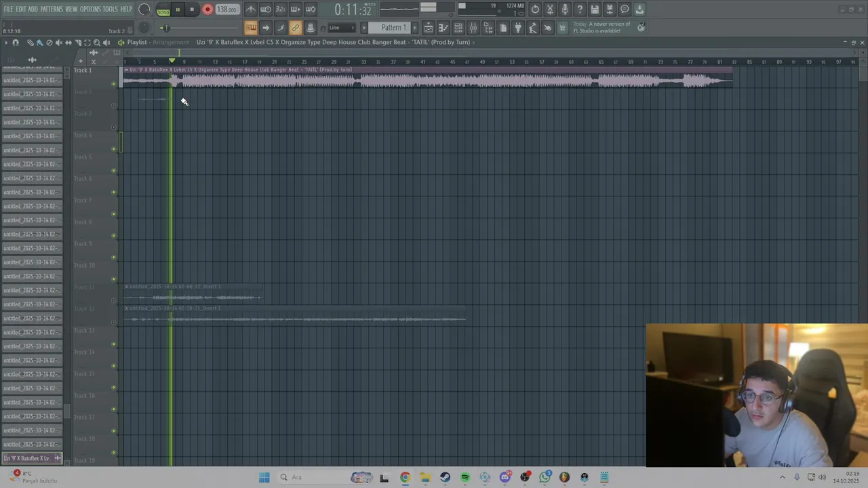The height and width of the screenshot is (488, 868).
Task: Toggle loop recording icon
Action: (311, 9)
